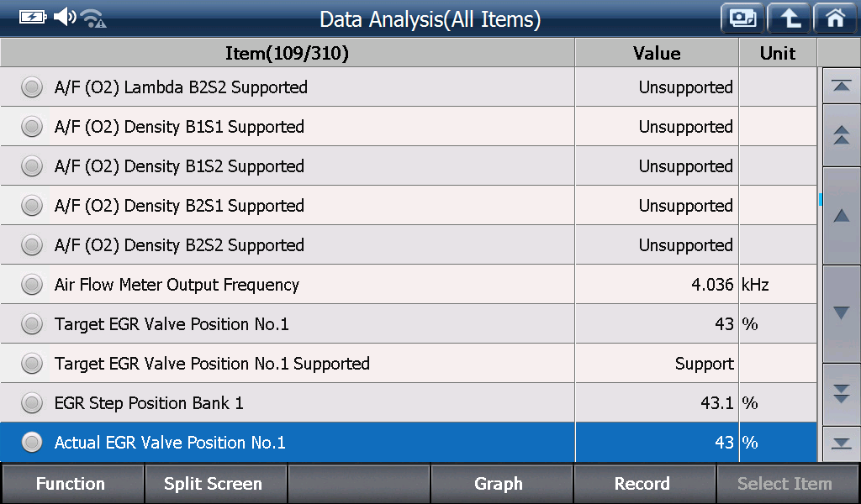Jump to top of the list
Screen dimensions: 861x504
coord(841,87)
